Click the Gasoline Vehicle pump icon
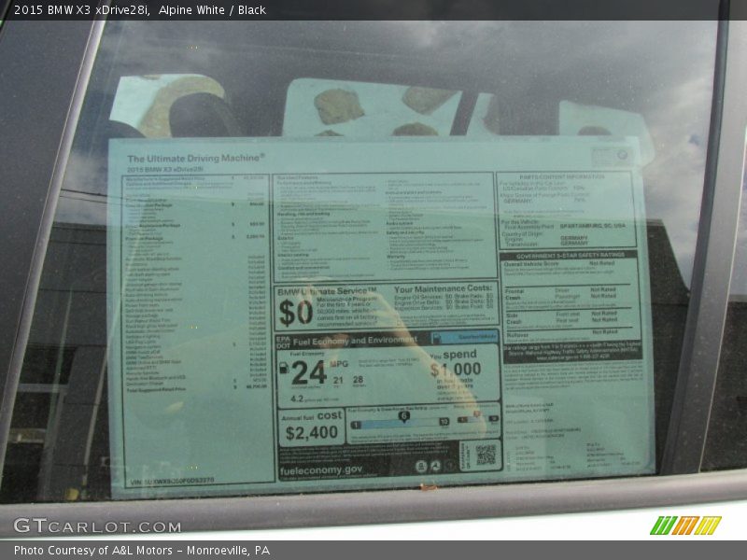Screen dimensions: 747x560 tap(439, 338)
